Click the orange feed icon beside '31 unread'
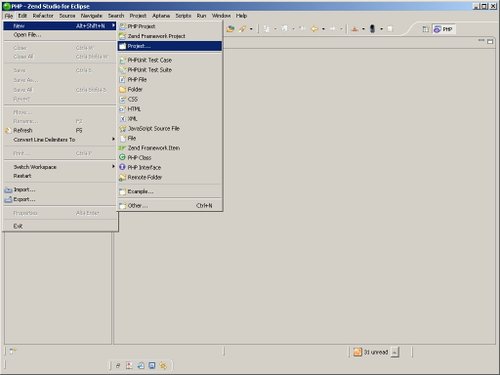This screenshot has width=500, height=375. click(357, 352)
